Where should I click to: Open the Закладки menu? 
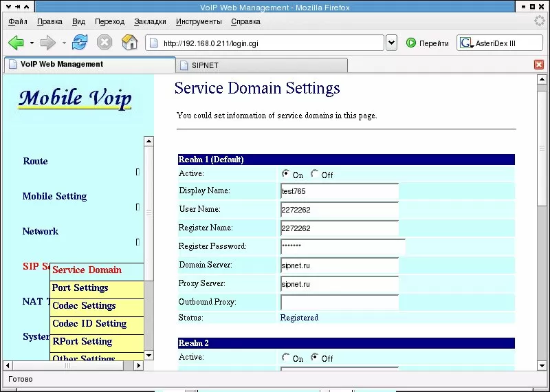pos(150,22)
